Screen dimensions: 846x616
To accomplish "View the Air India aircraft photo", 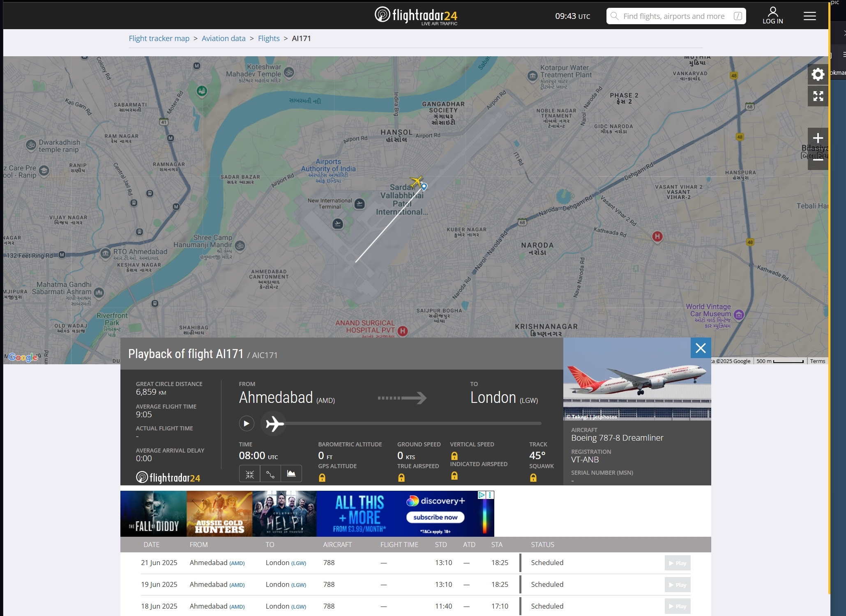I will click(x=637, y=379).
